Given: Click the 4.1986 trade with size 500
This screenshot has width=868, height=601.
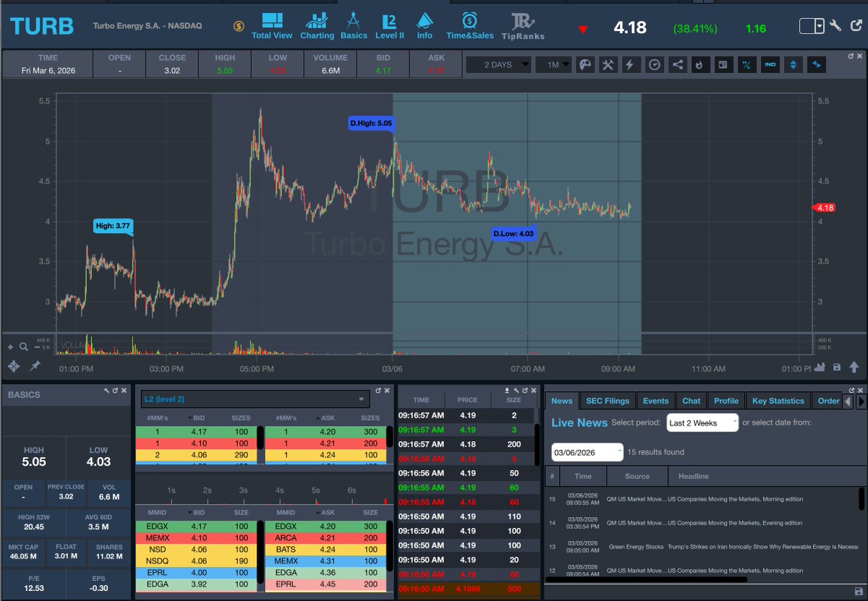Looking at the screenshot, I should pos(467,589).
